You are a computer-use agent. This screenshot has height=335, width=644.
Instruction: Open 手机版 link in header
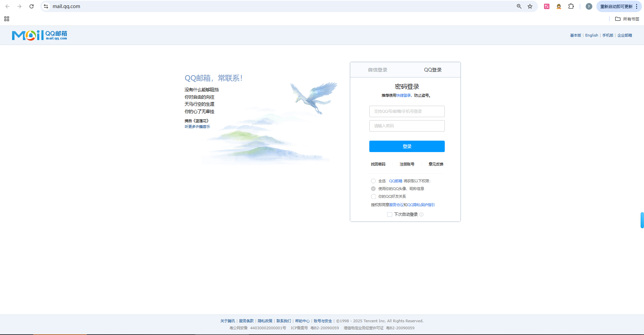coord(608,35)
